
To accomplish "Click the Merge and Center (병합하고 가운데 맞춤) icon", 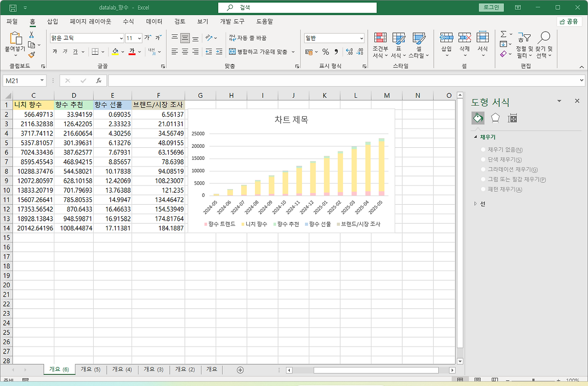I will click(x=232, y=52).
